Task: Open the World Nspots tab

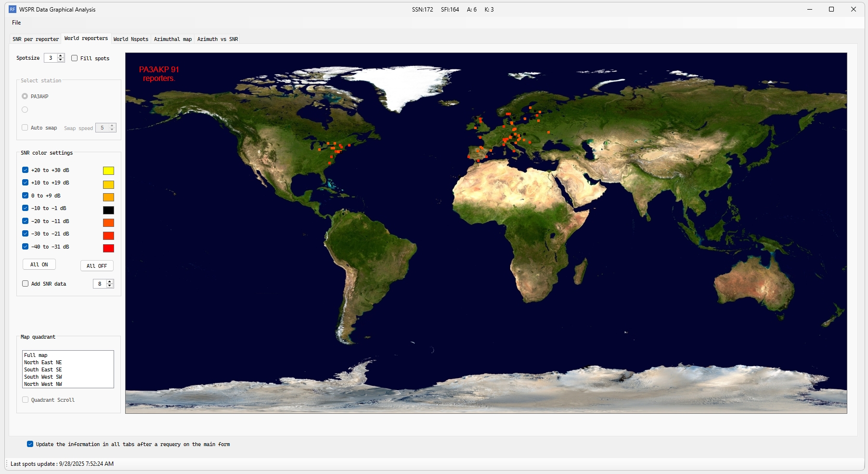Action: (x=131, y=39)
